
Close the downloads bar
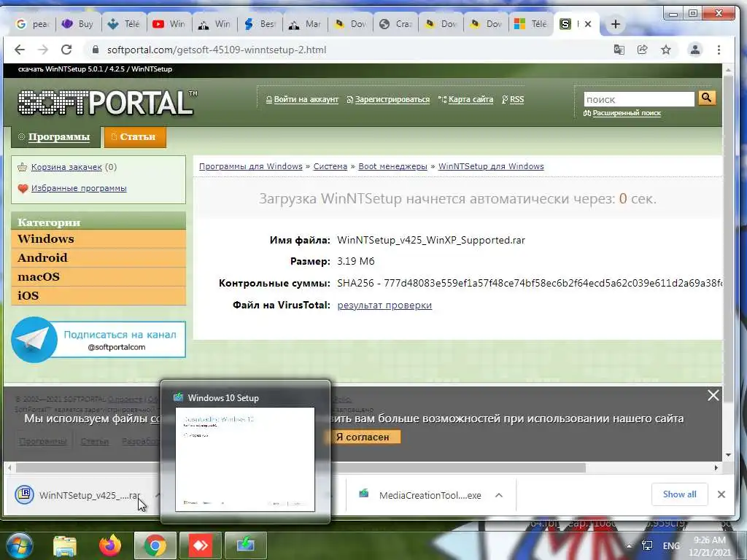[721, 494]
